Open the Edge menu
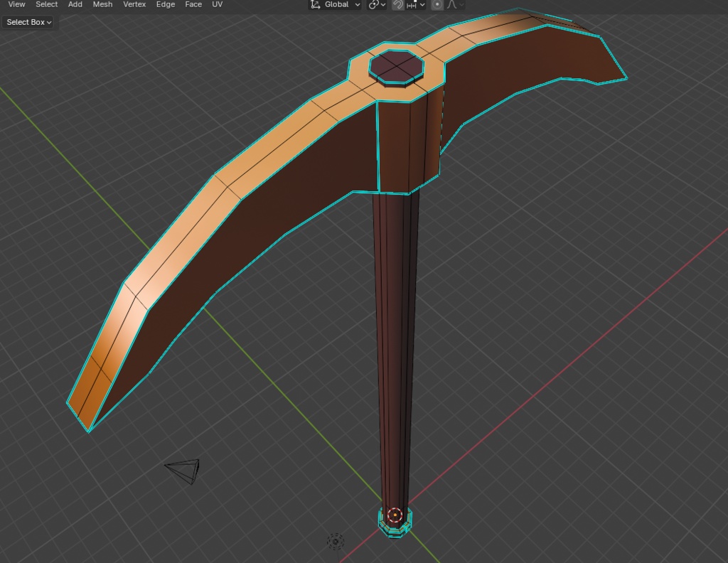 point(165,4)
